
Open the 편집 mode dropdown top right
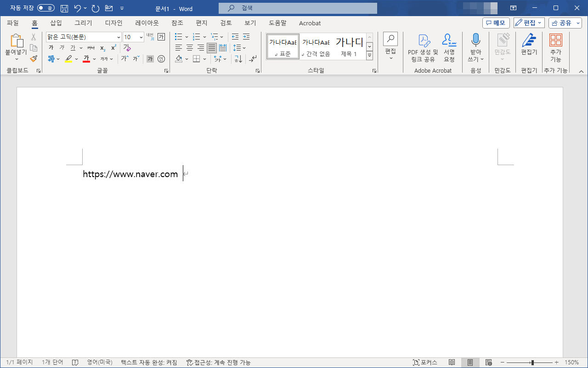529,23
